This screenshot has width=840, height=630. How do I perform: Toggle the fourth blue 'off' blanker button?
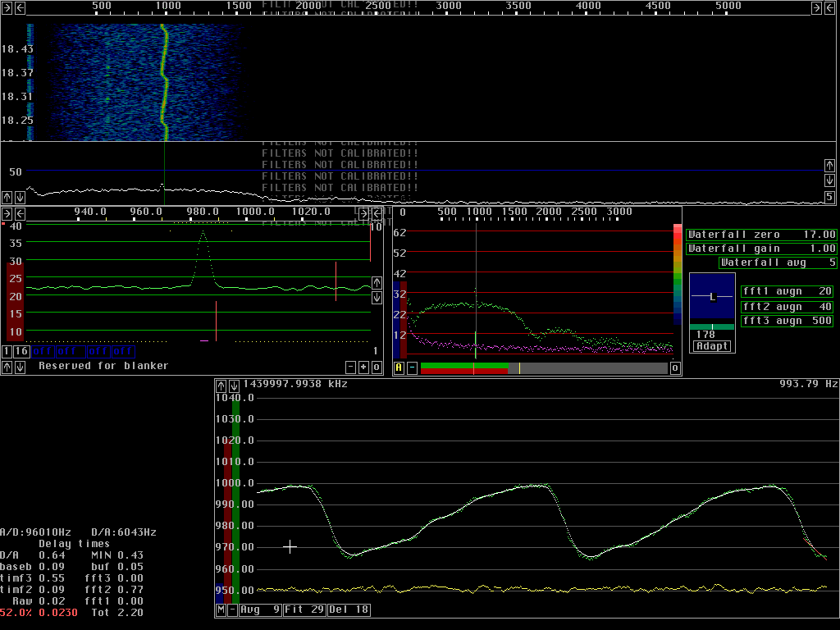[123, 351]
